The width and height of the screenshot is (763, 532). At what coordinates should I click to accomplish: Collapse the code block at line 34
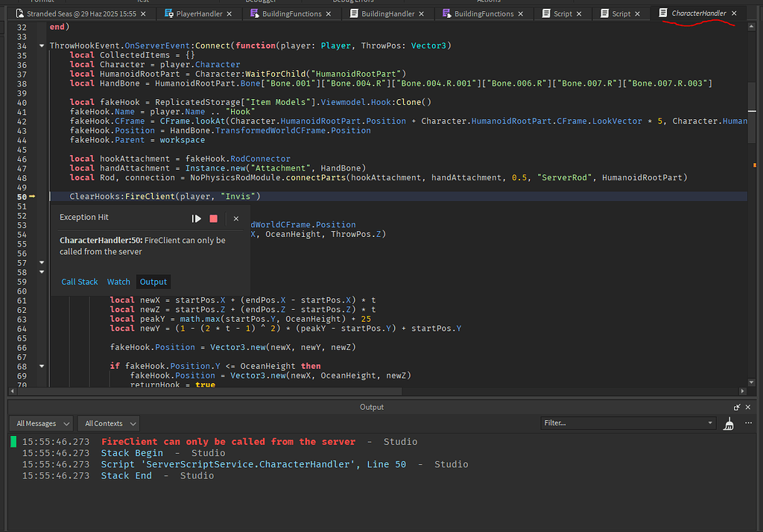click(x=42, y=45)
